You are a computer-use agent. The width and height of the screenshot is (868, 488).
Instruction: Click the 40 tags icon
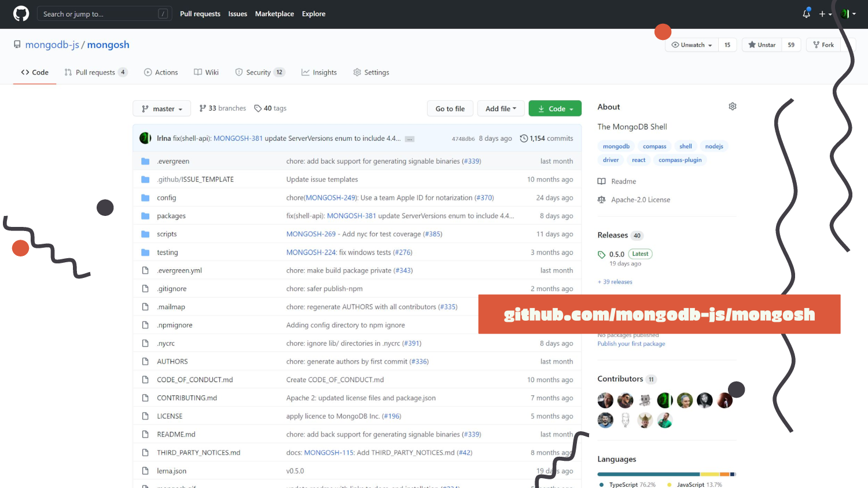tap(258, 108)
